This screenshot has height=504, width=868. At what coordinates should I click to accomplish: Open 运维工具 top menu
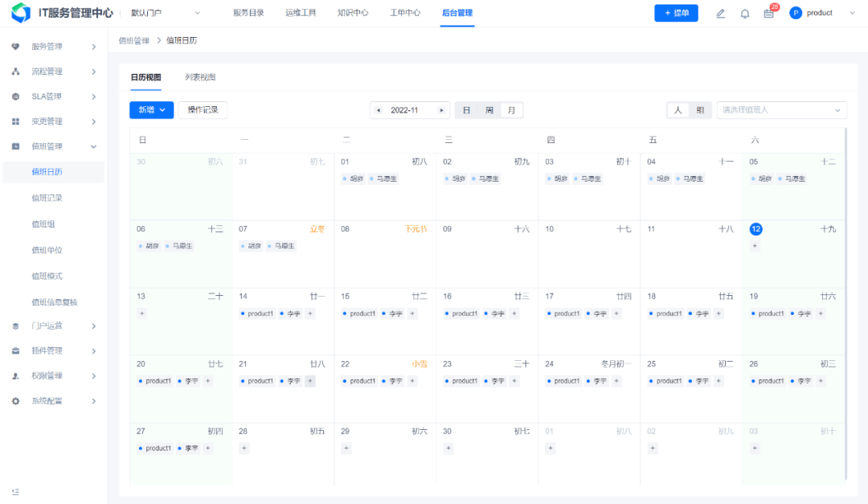[x=301, y=13]
